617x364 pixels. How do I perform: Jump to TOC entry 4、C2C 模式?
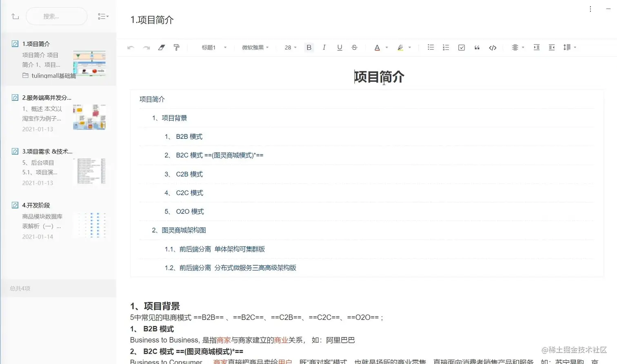pos(184,193)
